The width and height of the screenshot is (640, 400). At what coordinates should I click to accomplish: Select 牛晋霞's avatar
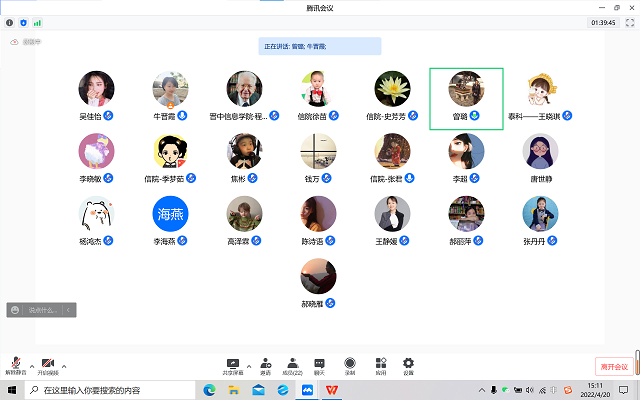(x=170, y=89)
